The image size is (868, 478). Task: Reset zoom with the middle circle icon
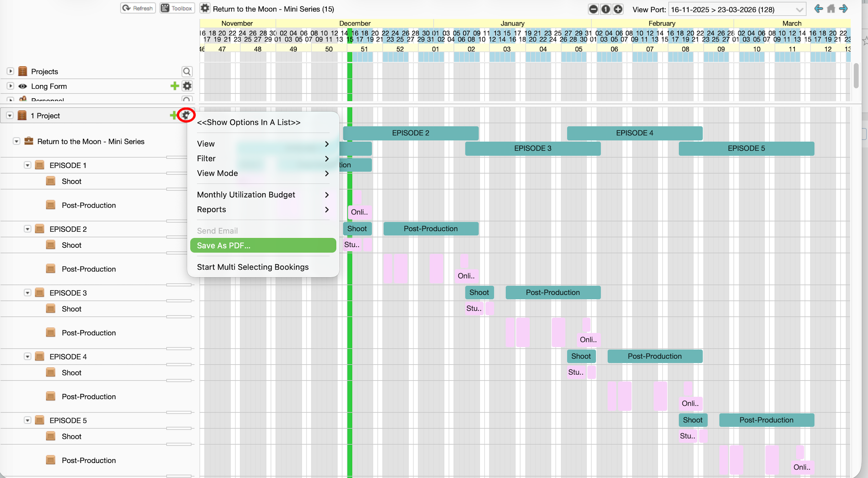(606, 9)
